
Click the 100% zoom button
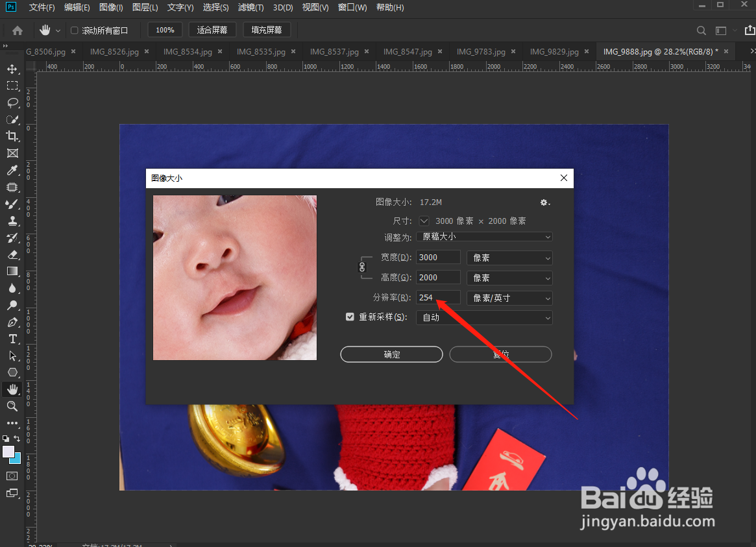[165, 30]
